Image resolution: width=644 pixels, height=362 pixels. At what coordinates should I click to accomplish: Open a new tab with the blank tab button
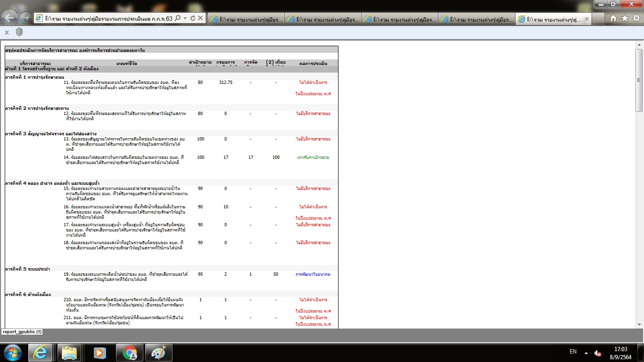[x=599, y=19]
